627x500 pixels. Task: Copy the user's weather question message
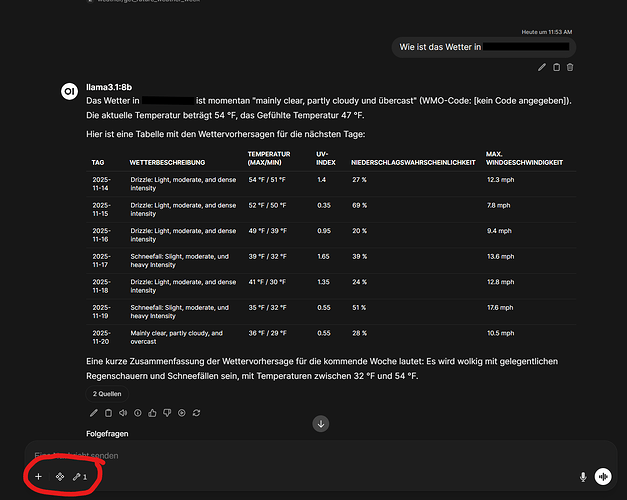click(556, 67)
